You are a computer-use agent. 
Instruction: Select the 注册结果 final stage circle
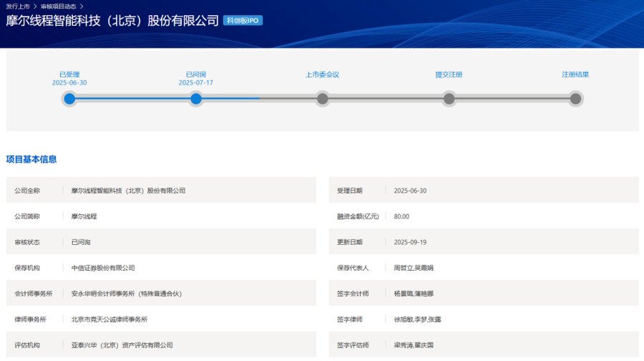point(575,99)
